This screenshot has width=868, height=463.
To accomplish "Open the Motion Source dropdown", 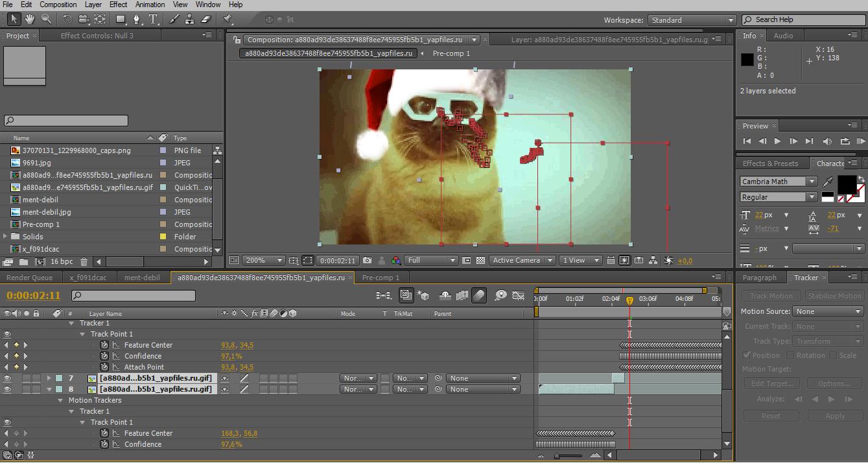I will [829, 311].
